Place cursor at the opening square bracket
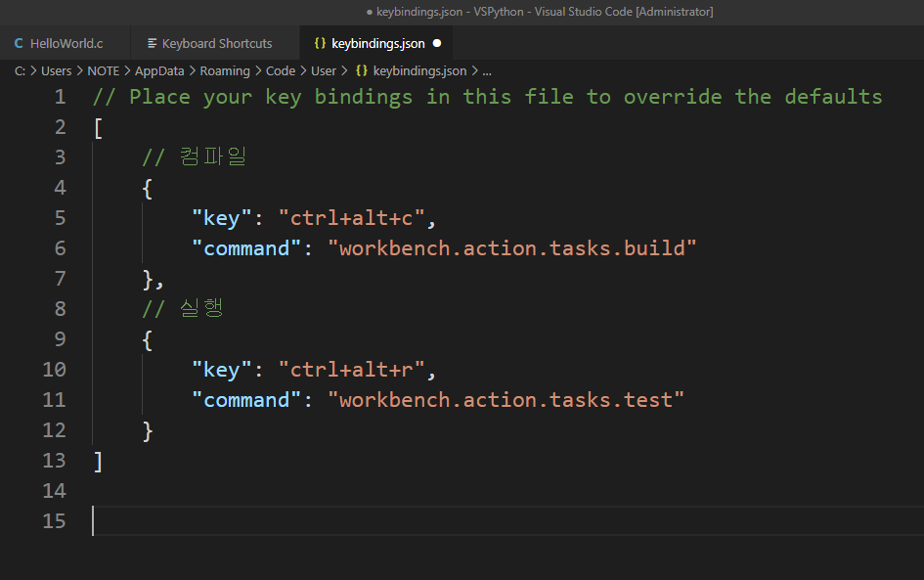924x580 pixels. [x=98, y=127]
